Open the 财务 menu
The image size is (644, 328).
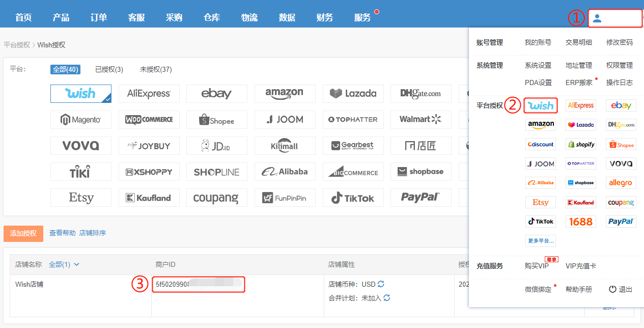pos(325,18)
